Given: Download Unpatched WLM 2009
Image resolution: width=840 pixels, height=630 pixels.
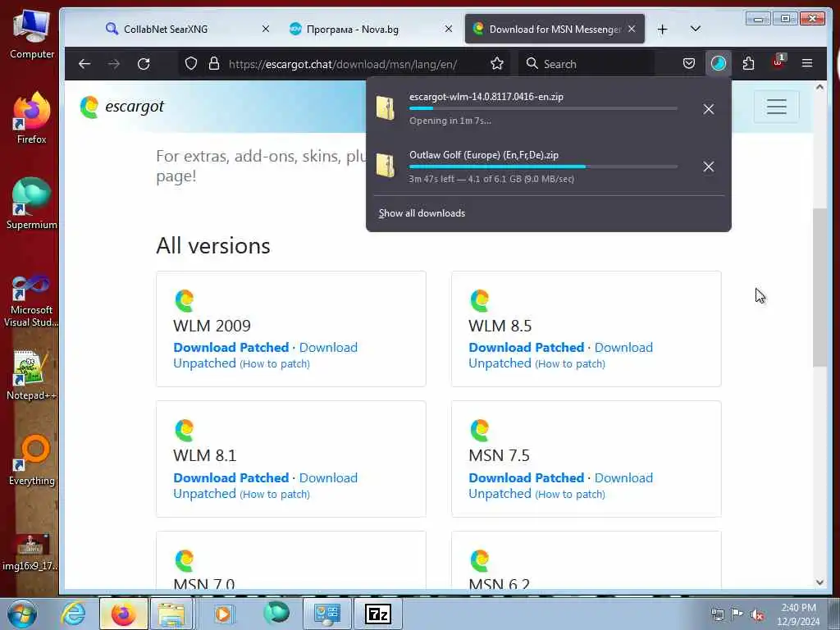Looking at the screenshot, I should pyautogui.click(x=265, y=355).
